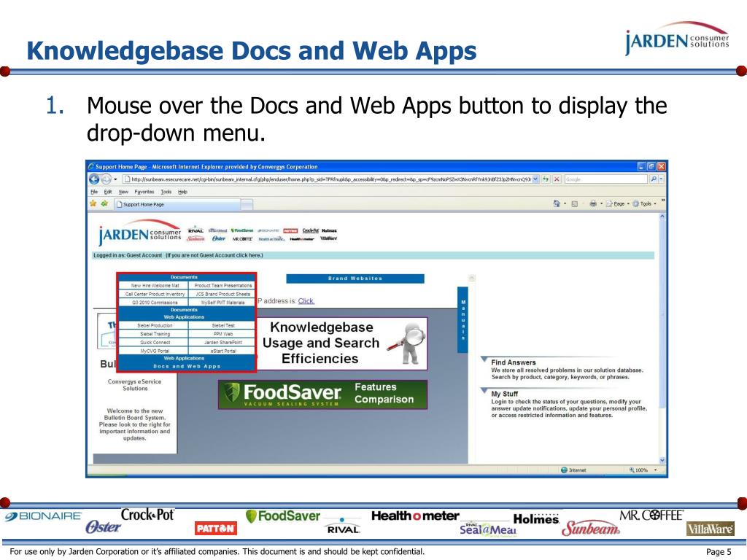Open FoodSaver Features Comparison banner
Image resolution: width=747 pixels, height=560 pixels.
(323, 394)
